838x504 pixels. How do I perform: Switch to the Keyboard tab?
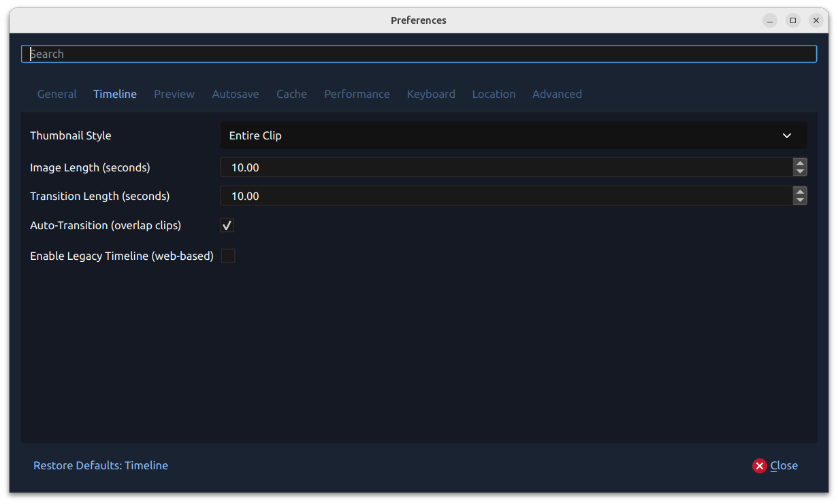pyautogui.click(x=431, y=94)
